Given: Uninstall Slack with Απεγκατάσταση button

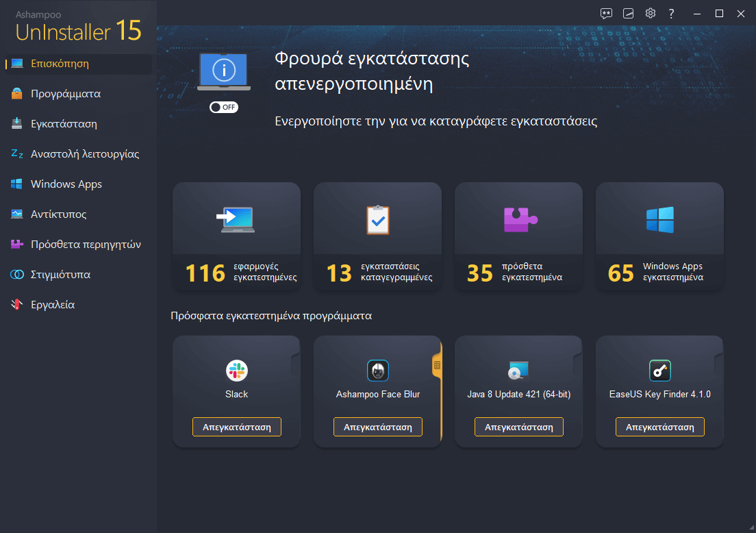Looking at the screenshot, I should tap(237, 427).
